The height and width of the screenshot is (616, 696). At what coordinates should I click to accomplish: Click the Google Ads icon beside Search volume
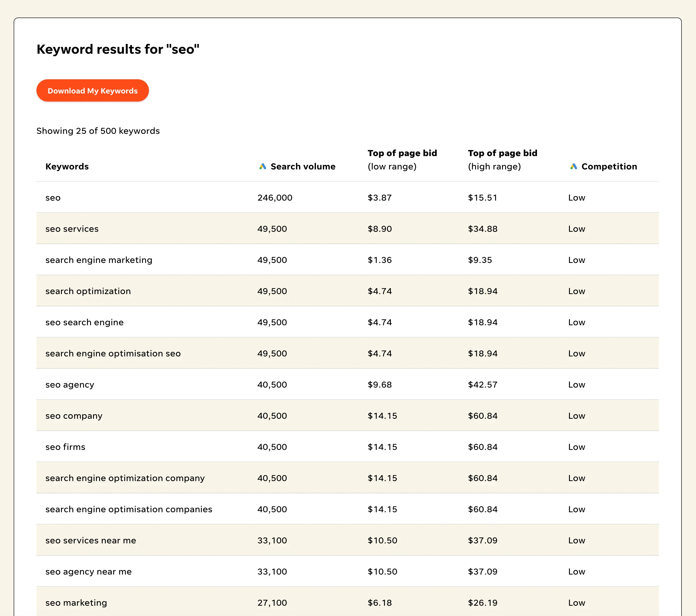[262, 166]
